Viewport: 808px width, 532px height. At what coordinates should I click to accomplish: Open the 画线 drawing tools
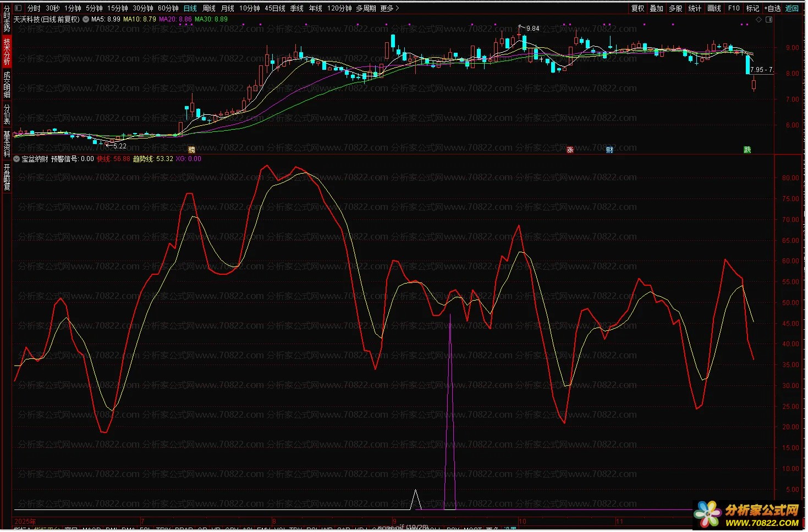point(714,8)
